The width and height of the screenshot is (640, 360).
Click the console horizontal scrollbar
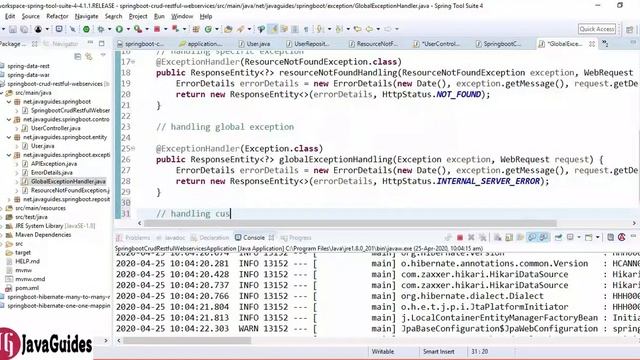pos(187,340)
